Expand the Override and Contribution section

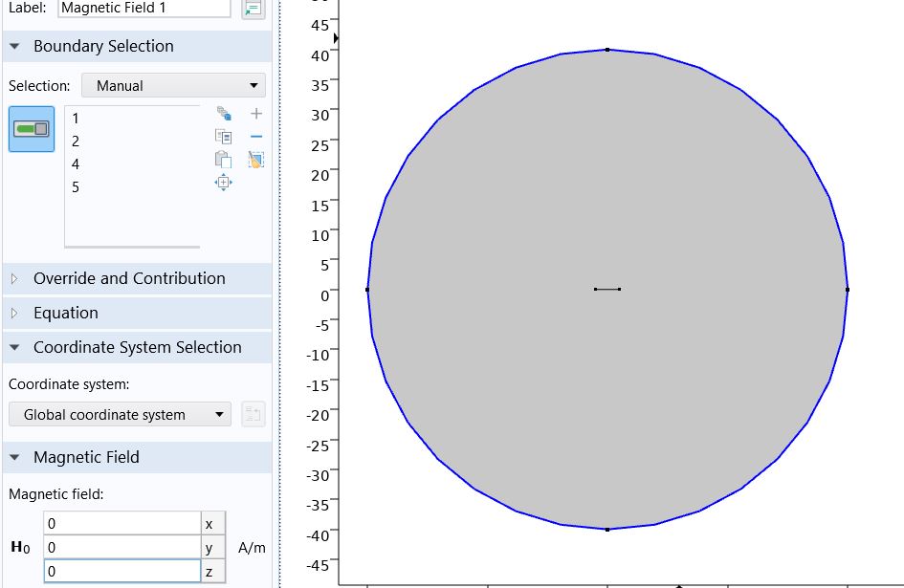click(x=14, y=279)
